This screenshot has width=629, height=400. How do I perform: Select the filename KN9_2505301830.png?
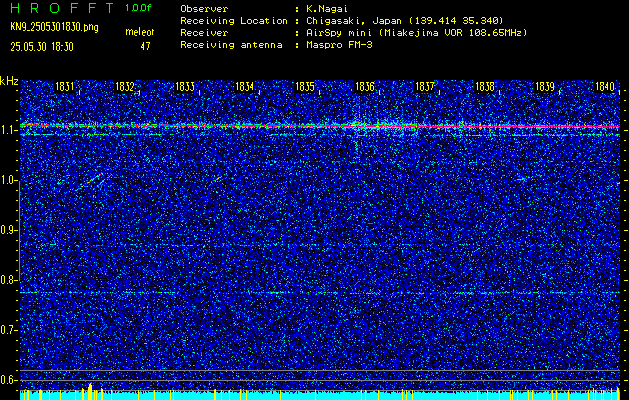pos(54,27)
